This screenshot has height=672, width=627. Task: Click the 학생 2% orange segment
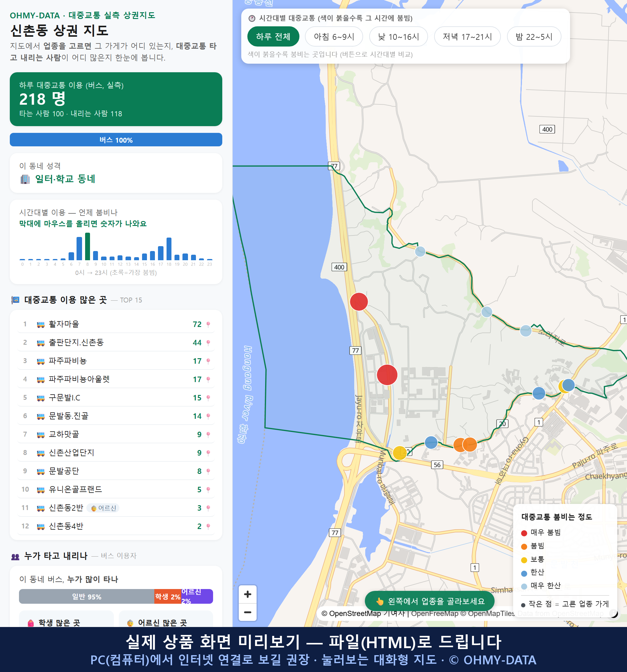tap(168, 597)
